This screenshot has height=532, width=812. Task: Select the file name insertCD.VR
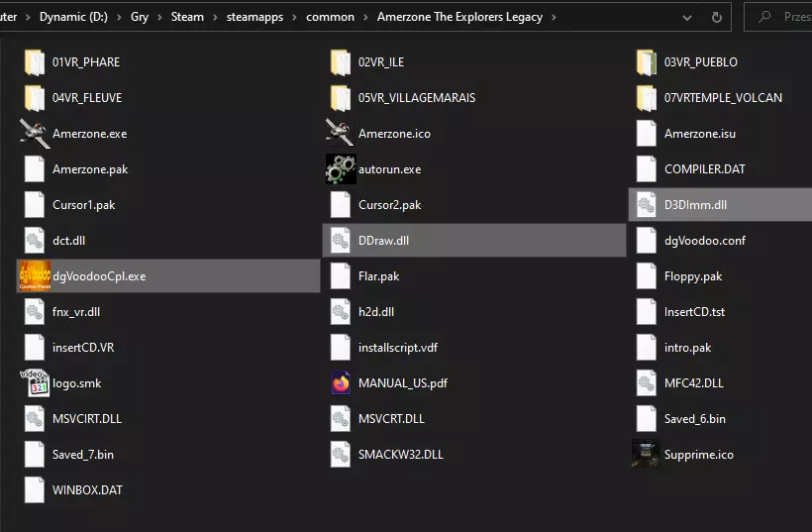(x=83, y=348)
